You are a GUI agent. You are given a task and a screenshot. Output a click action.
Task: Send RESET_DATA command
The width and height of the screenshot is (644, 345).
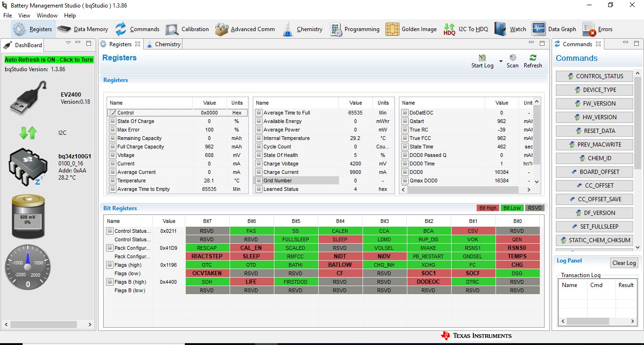click(x=595, y=131)
